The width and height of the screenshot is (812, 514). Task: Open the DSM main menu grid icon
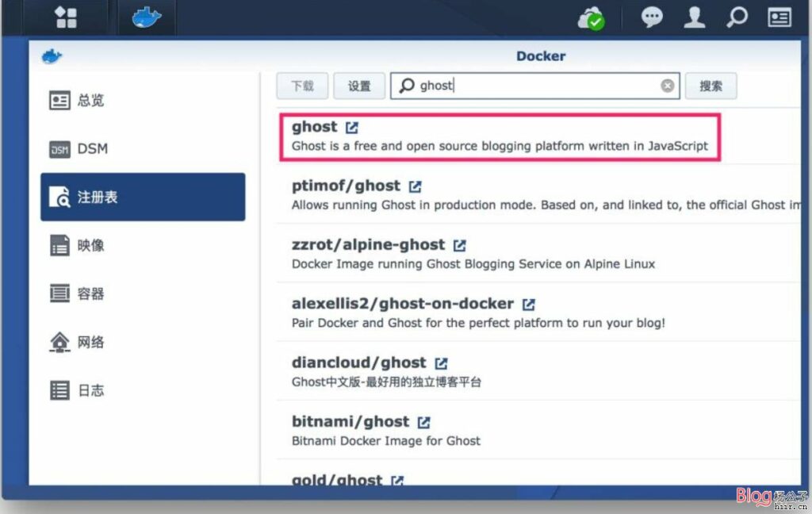(x=66, y=17)
